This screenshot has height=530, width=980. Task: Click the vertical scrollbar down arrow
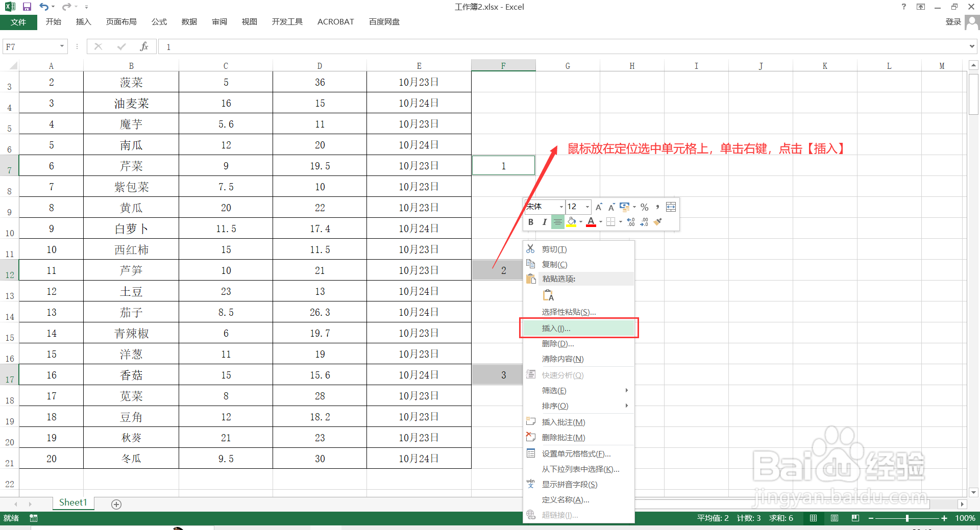tap(973, 492)
